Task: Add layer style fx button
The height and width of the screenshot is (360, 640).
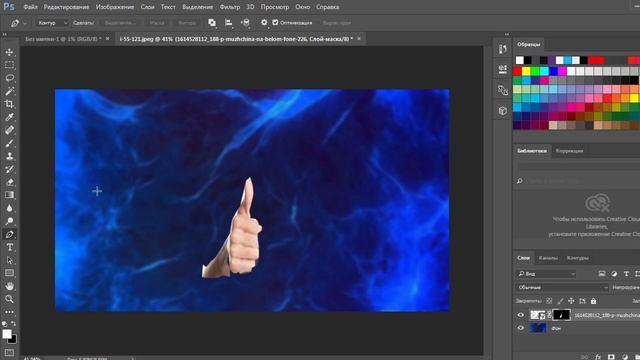Action: (x=598, y=357)
